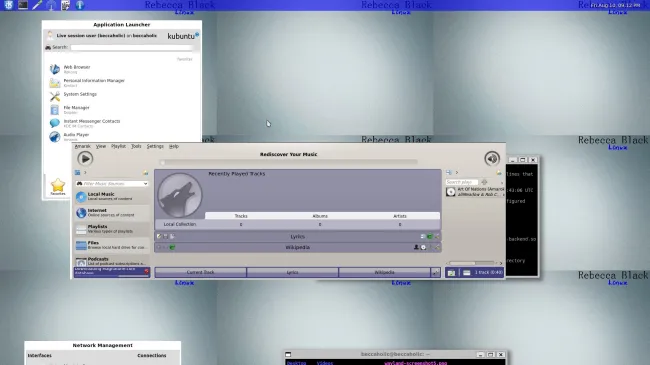Select the Tracks column header
Image resolution: width=650 pixels, height=365 pixels.
[241, 216]
